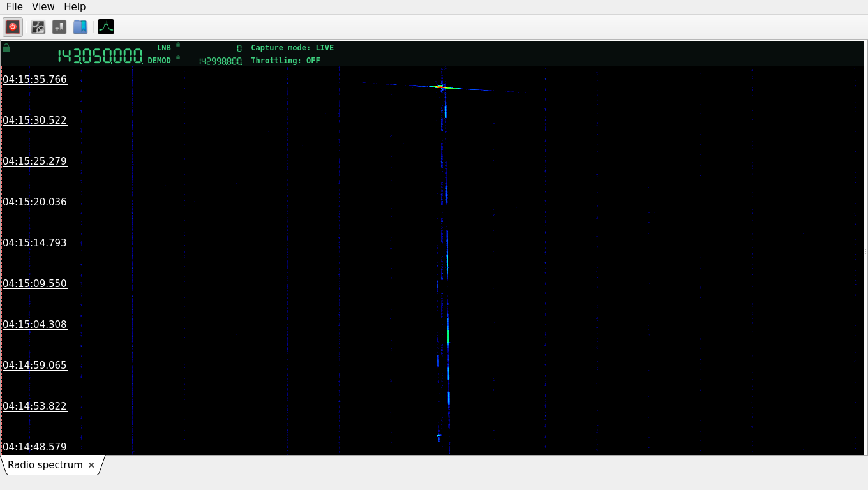Click the DEMOD frequency value 142998800
Screen dimensions: 868x490
(220, 61)
